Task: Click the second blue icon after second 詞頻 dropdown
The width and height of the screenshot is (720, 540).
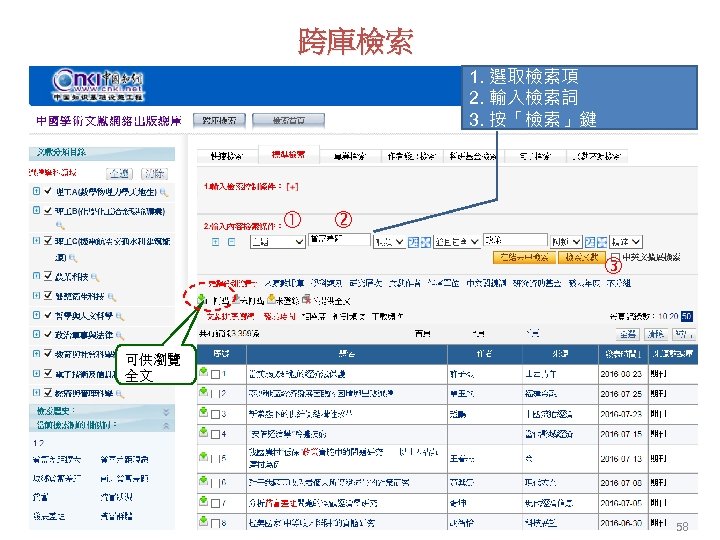Action: point(602,242)
